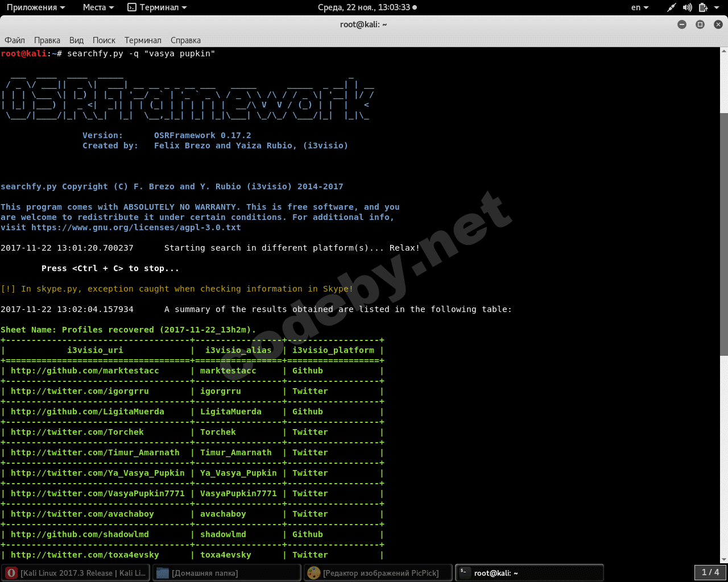This screenshot has height=582, width=728.
Task: Switch to the PicPick image editor window
Action: [x=378, y=572]
